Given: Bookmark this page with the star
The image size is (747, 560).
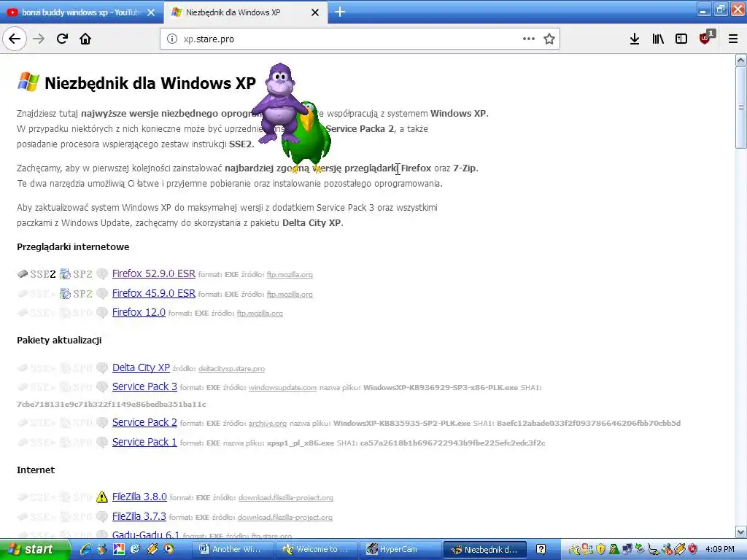Looking at the screenshot, I should click(549, 39).
